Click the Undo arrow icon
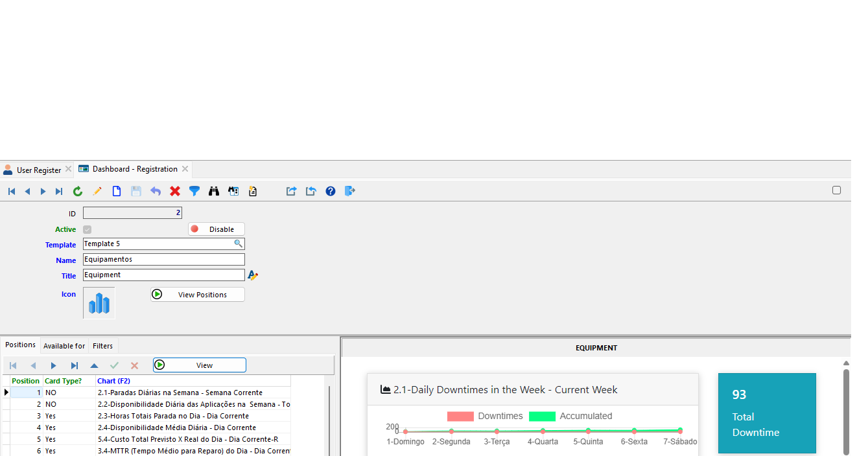 coord(156,191)
